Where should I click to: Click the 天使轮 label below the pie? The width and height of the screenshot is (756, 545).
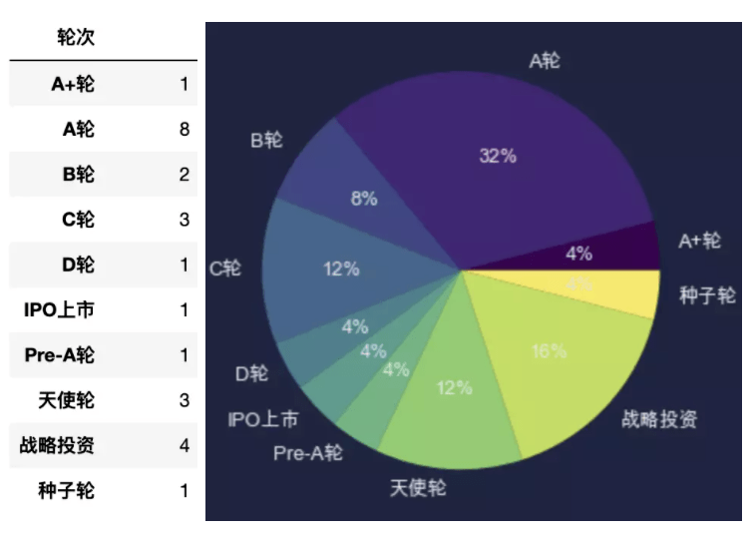coord(418,488)
